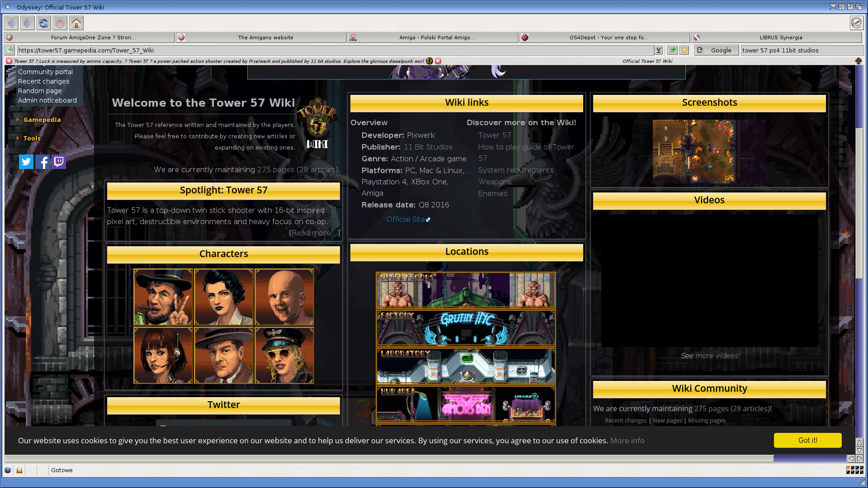
Task: Open the Google search engine selector
Action: 717,50
